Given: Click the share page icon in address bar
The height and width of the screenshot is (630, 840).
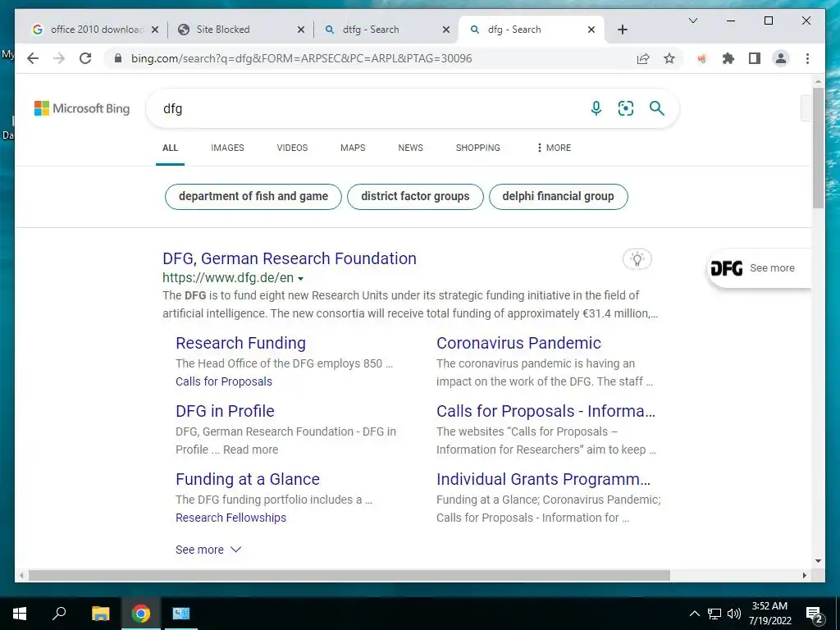Looking at the screenshot, I should [x=643, y=58].
